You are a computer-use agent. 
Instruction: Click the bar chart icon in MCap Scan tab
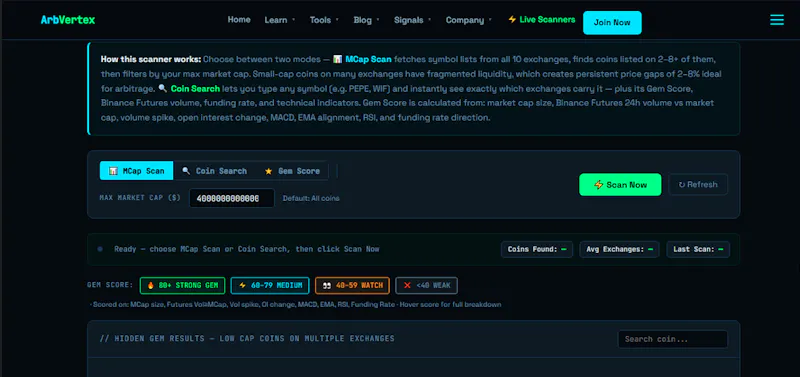113,171
